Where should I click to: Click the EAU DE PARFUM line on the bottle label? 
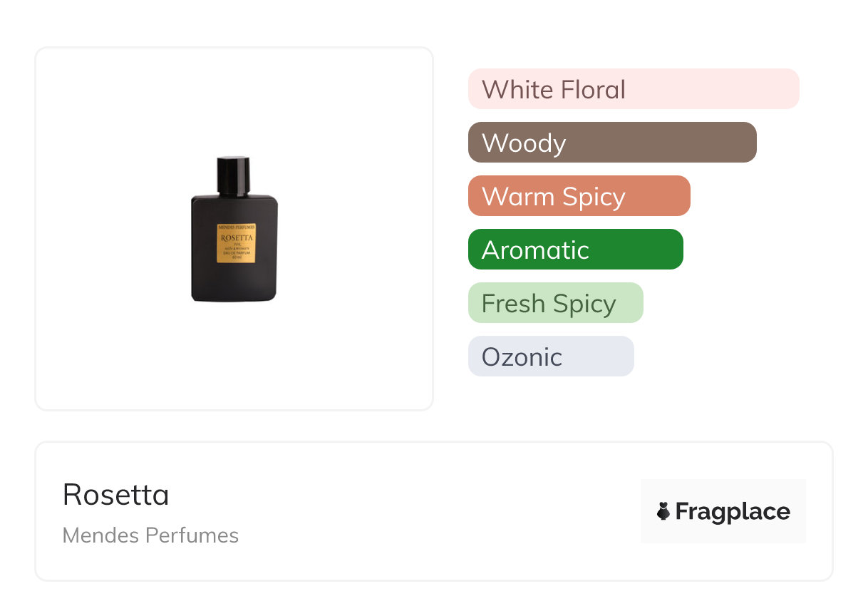click(237, 252)
